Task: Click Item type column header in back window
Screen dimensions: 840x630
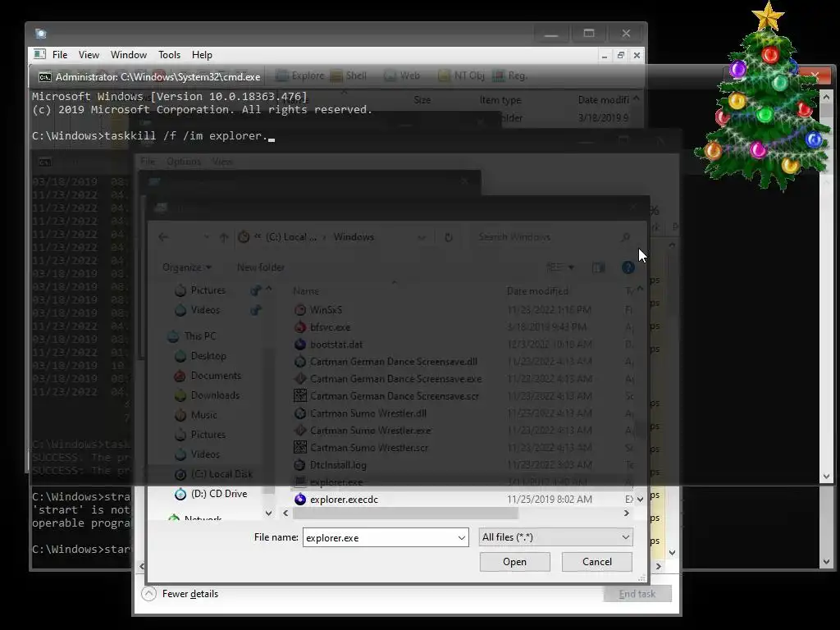Action: click(500, 99)
